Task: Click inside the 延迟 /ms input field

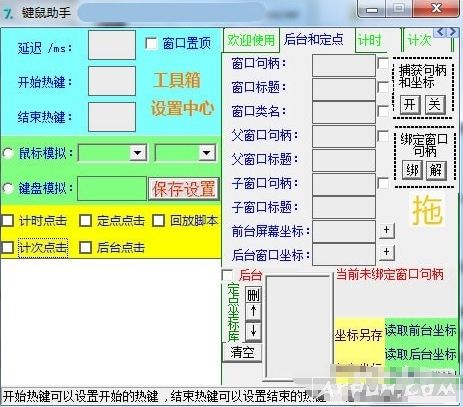Action: click(112, 45)
